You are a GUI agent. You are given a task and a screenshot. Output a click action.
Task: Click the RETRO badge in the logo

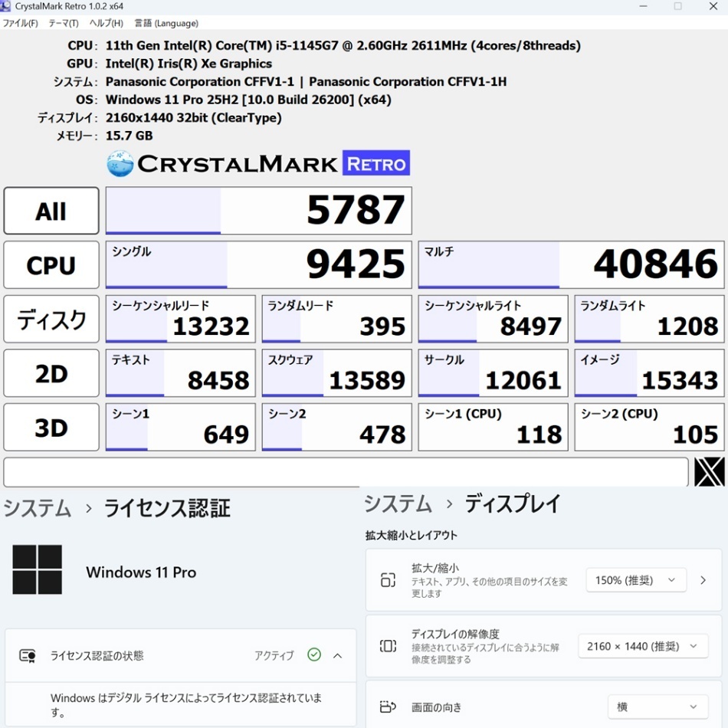[376, 163]
